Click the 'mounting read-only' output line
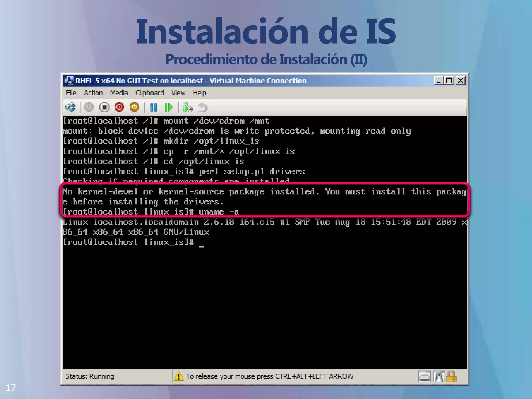 (237, 131)
